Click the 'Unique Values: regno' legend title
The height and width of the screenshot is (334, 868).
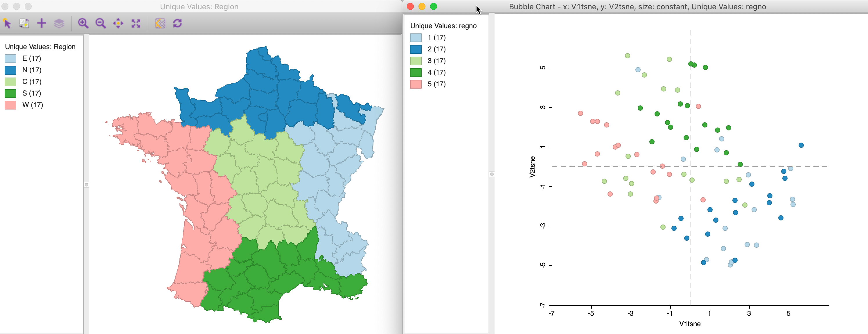(x=443, y=26)
